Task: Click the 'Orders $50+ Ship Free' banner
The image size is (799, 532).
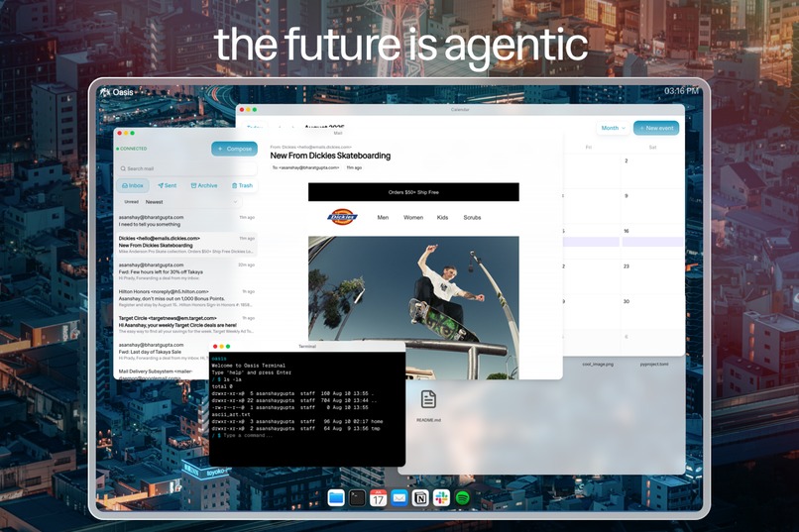Action: (413, 192)
